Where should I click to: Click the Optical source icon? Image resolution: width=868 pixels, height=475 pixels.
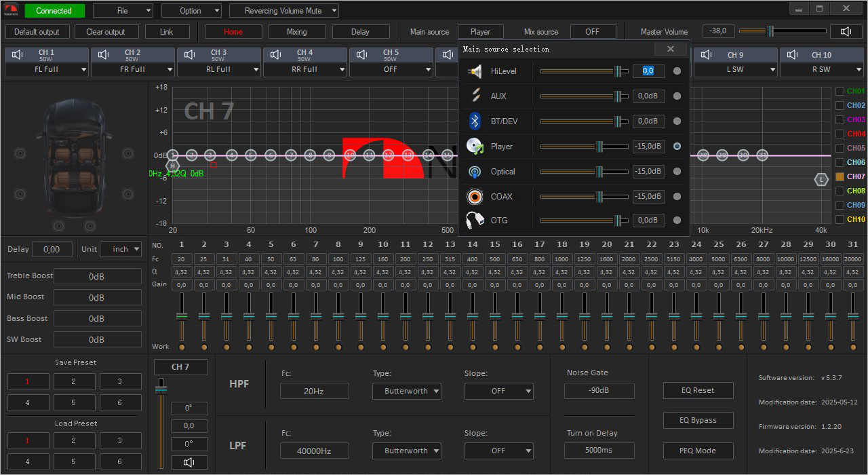[x=475, y=172]
